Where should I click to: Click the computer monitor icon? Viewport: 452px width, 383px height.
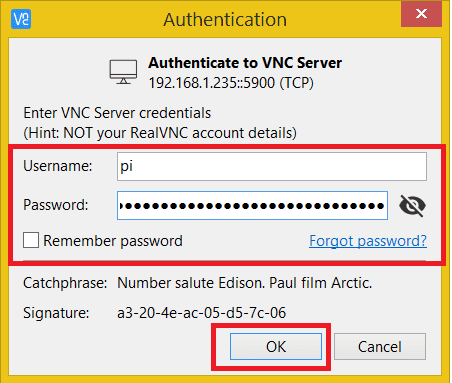pos(123,72)
